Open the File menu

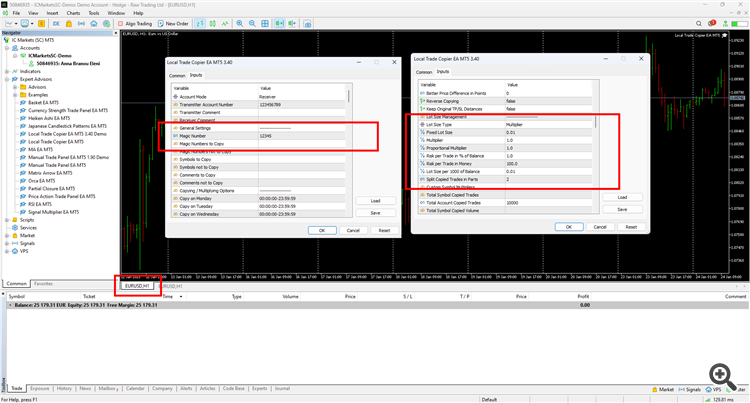16,13
